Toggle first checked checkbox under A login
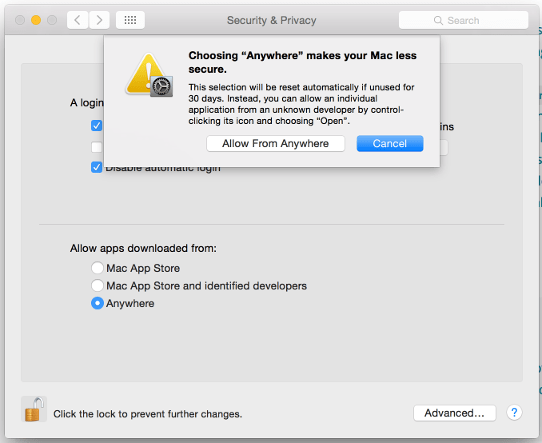This screenshot has width=542, height=443. point(96,125)
